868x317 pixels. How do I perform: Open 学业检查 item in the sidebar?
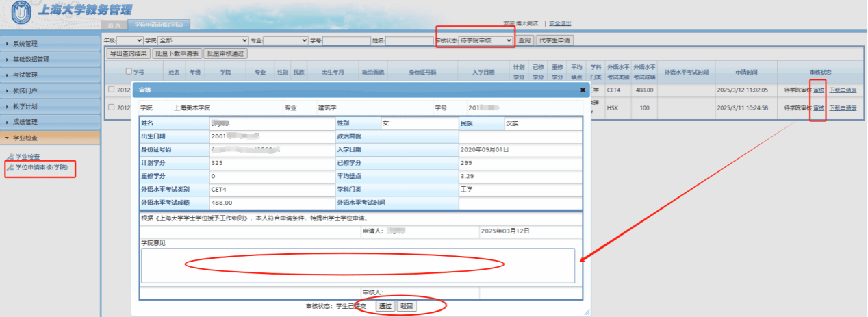[x=27, y=157]
